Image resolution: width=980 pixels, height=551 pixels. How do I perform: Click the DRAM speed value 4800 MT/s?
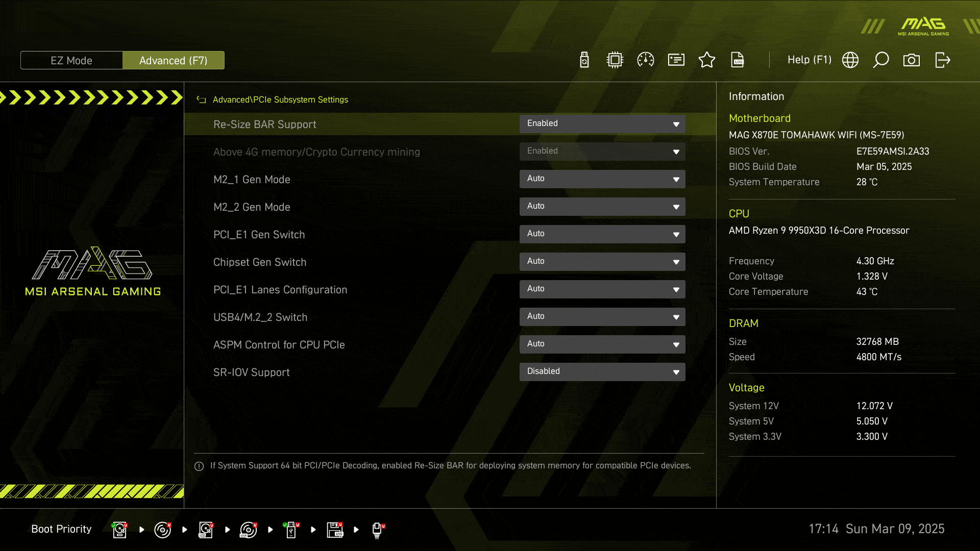click(879, 357)
